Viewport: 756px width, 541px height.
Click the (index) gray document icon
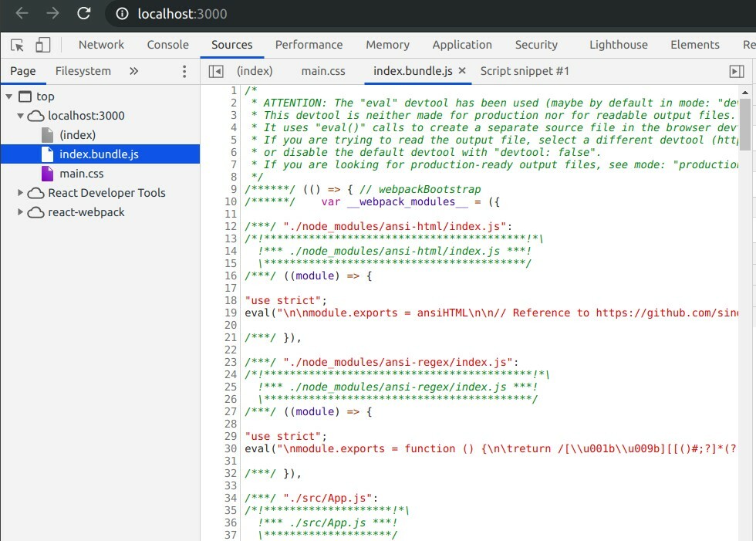tap(47, 135)
